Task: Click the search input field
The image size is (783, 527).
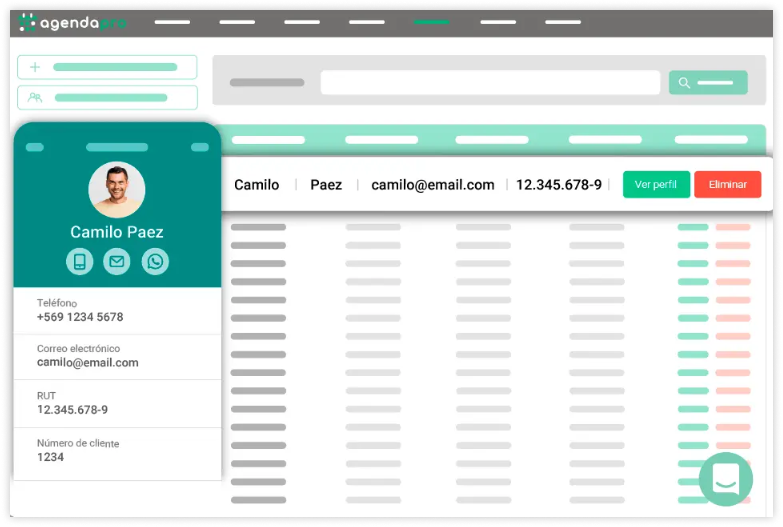Action: 490,82
